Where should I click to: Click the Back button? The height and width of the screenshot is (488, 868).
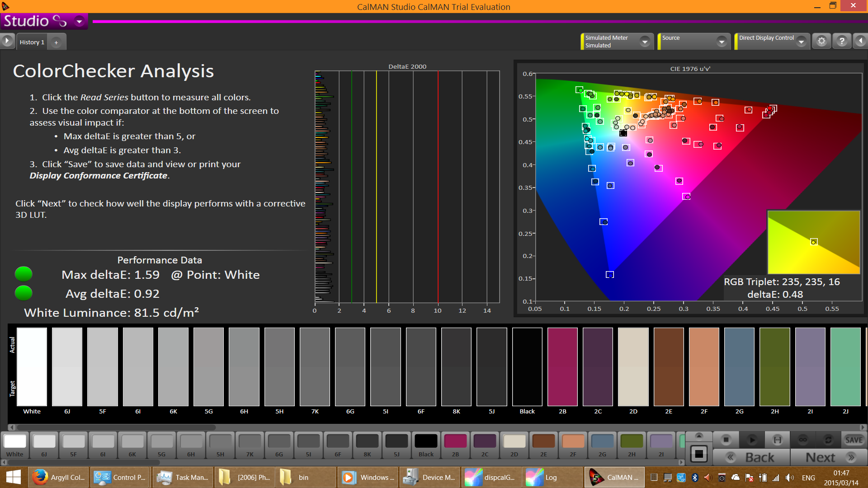click(x=751, y=457)
